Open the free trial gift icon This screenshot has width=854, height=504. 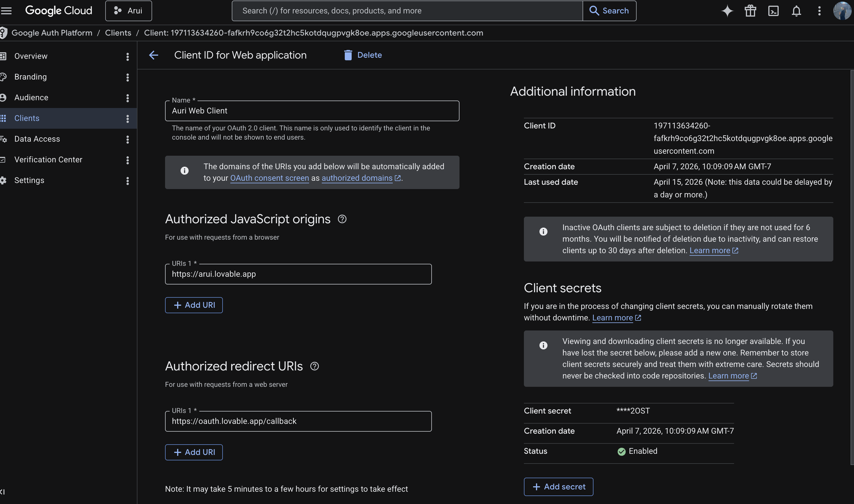pos(750,11)
